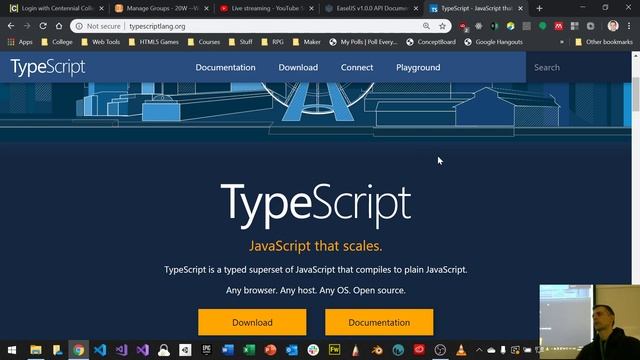Open the Other bookmarks folder
Viewport: 640px width, 360px height.
pyautogui.click(x=604, y=42)
